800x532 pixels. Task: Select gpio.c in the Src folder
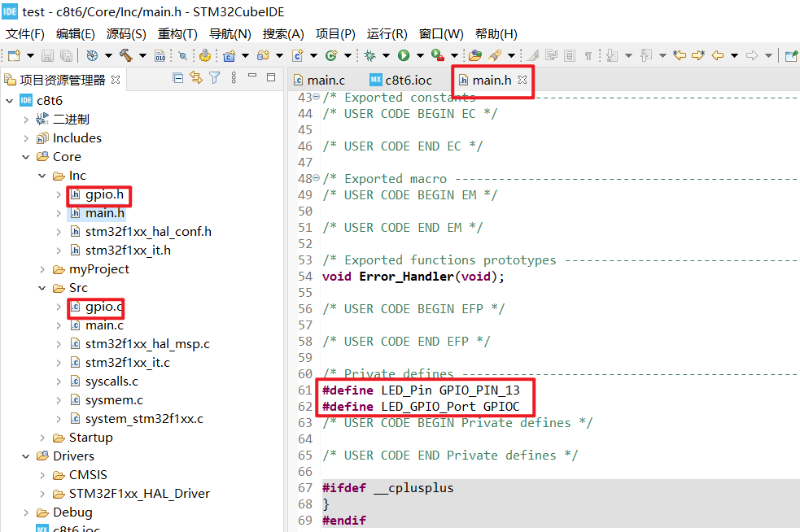click(x=103, y=307)
